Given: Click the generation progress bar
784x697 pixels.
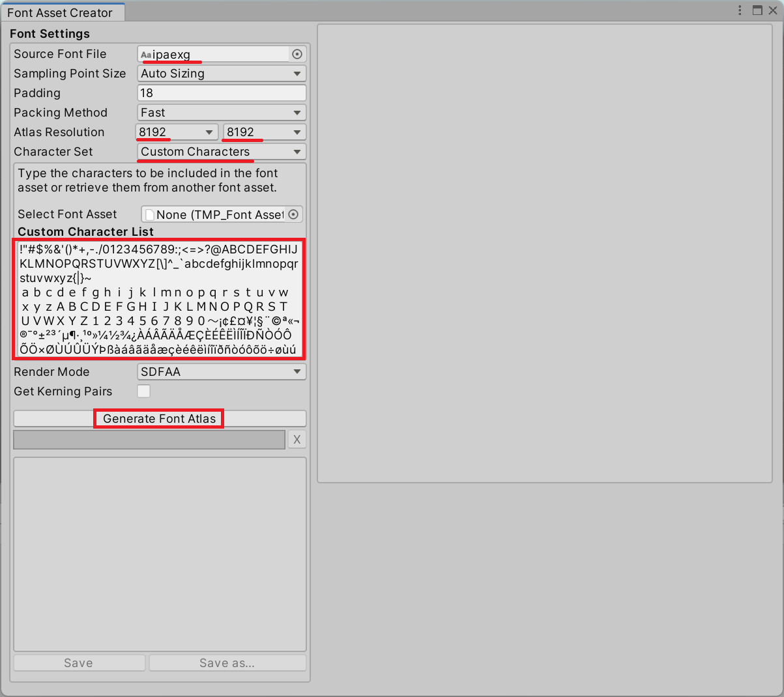Looking at the screenshot, I should 149,439.
